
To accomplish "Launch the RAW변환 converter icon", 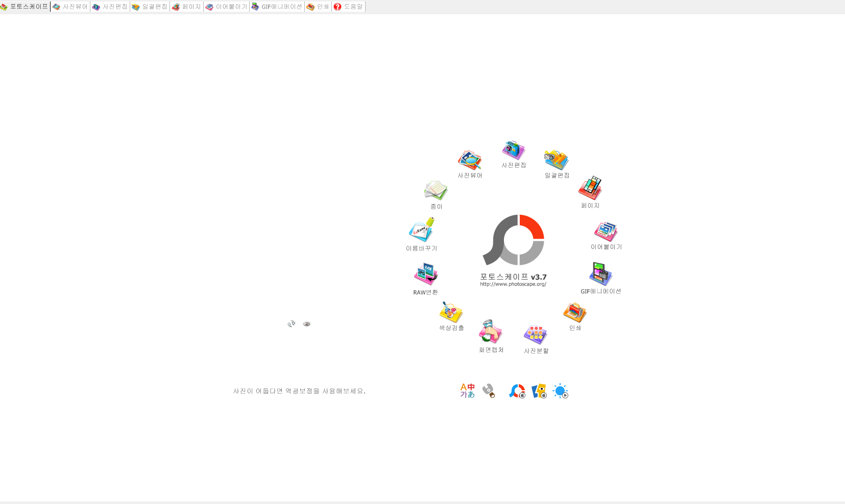I will pyautogui.click(x=425, y=279).
